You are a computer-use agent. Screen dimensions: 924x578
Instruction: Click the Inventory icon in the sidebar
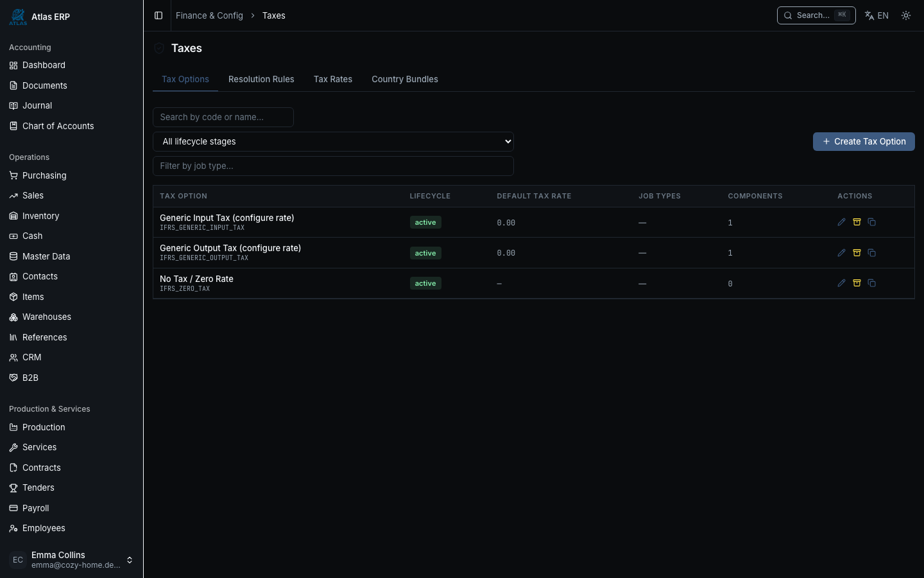point(13,216)
